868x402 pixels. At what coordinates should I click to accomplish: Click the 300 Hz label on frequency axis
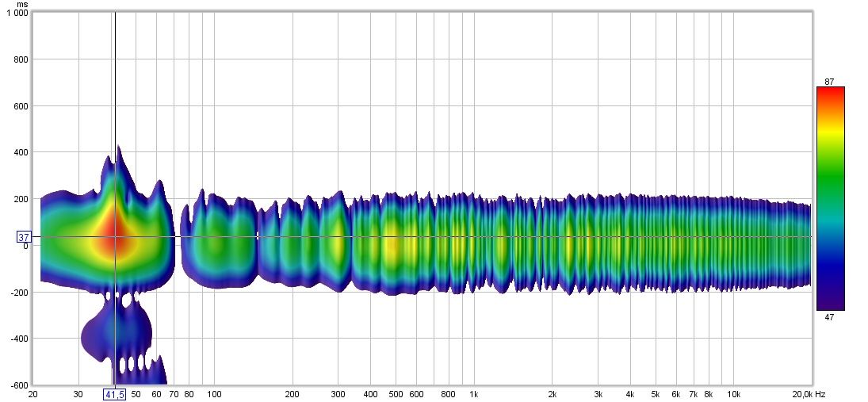coord(338,394)
